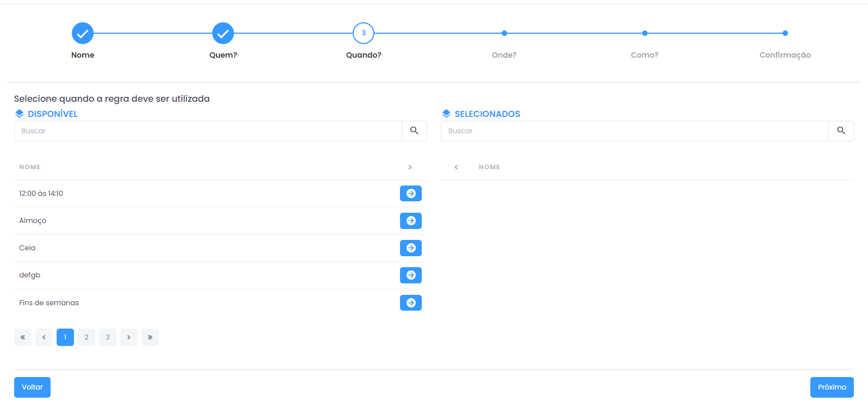Screen dimensions: 868x408
Task: Open pagination page 3
Action: pos(108,337)
